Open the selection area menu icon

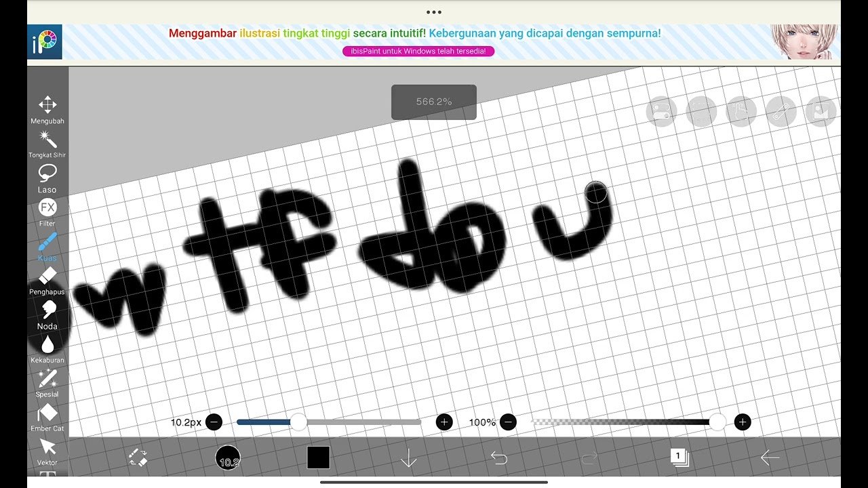coord(702,111)
